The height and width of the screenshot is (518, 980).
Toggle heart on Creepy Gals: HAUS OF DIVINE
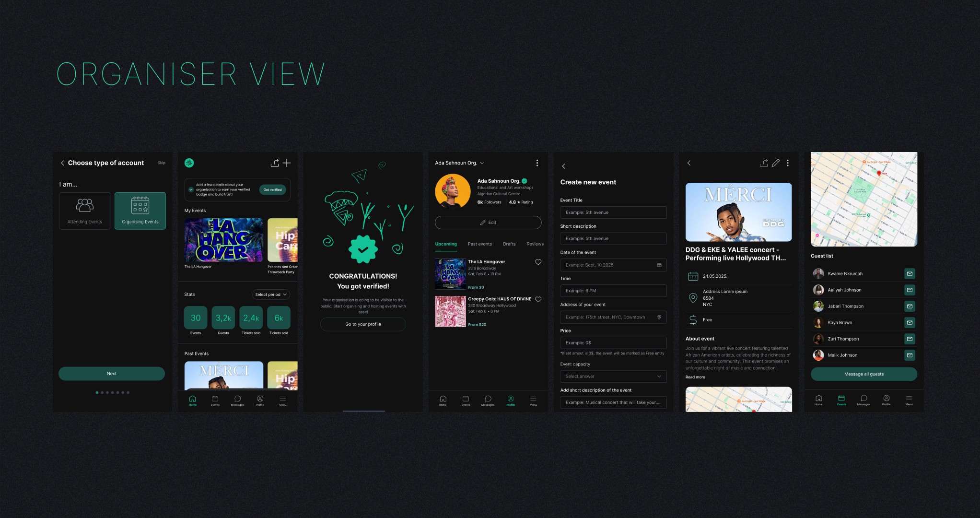tap(538, 299)
